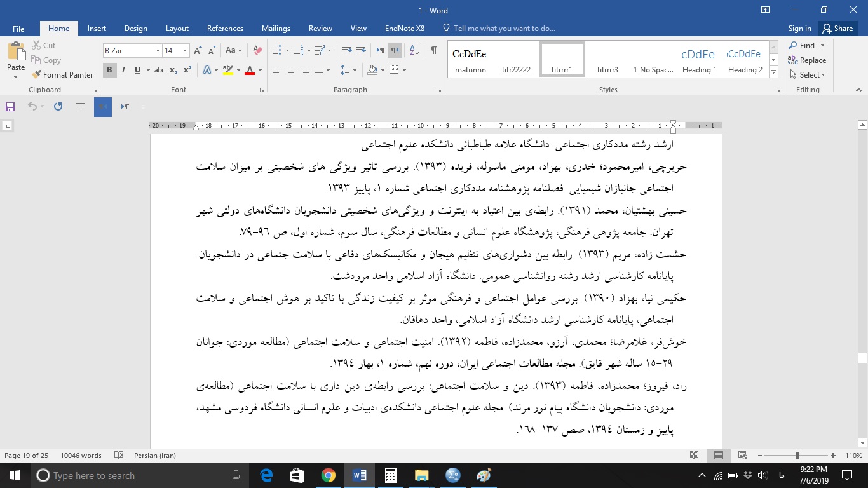Click the Replace command in Editing group

[x=808, y=60]
